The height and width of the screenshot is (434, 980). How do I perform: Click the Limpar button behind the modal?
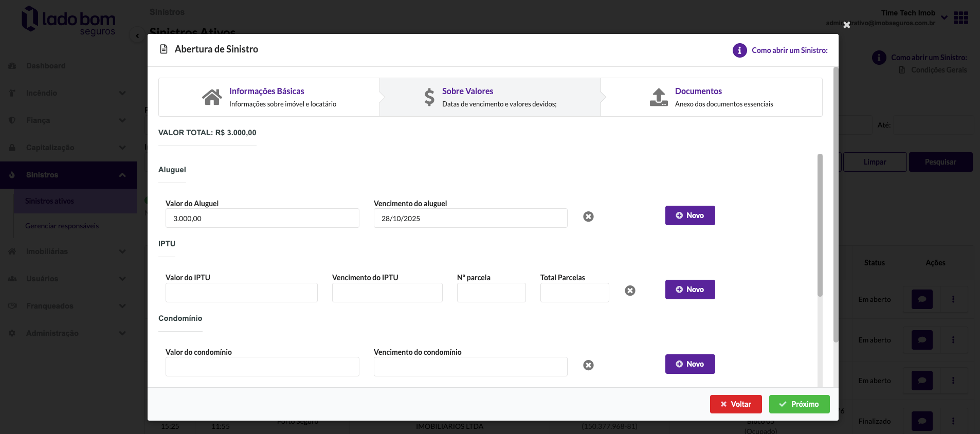875,162
